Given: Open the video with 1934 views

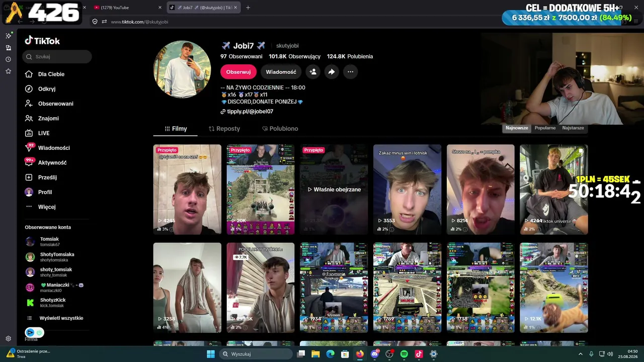Looking at the screenshot, I should (334, 288).
